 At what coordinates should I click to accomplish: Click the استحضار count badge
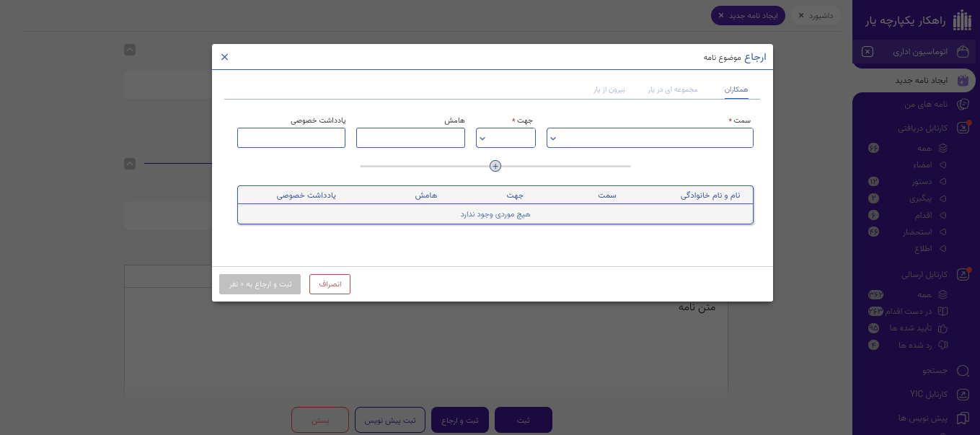point(873,232)
